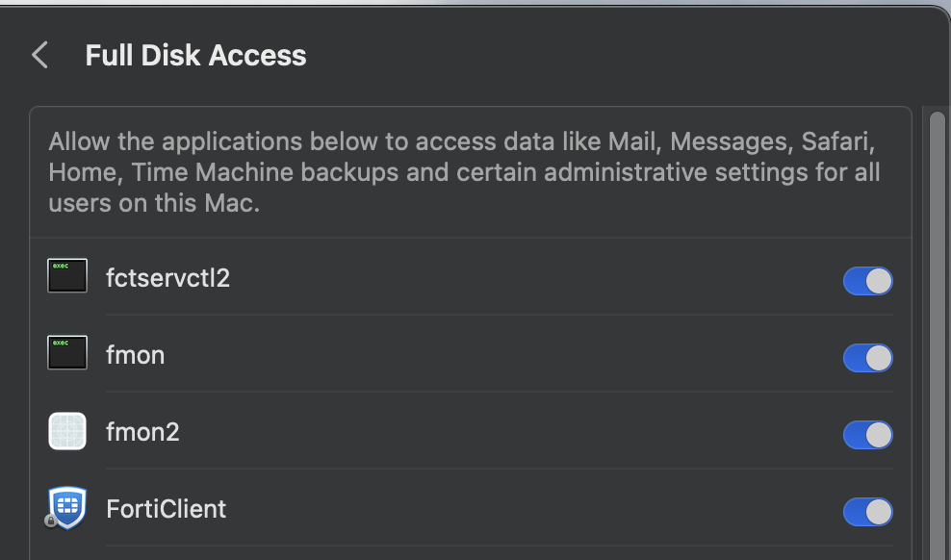Image resolution: width=951 pixels, height=560 pixels.
Task: Select the fctservctl2 name label
Action: coord(168,278)
